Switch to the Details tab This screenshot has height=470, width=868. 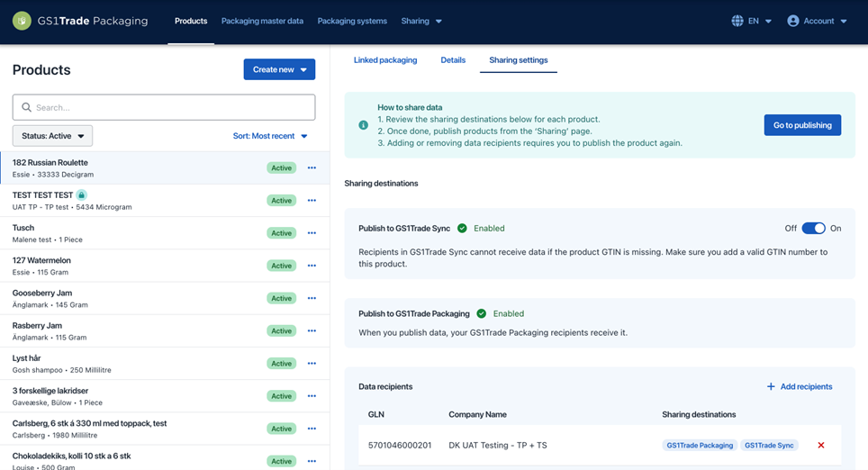tap(453, 59)
